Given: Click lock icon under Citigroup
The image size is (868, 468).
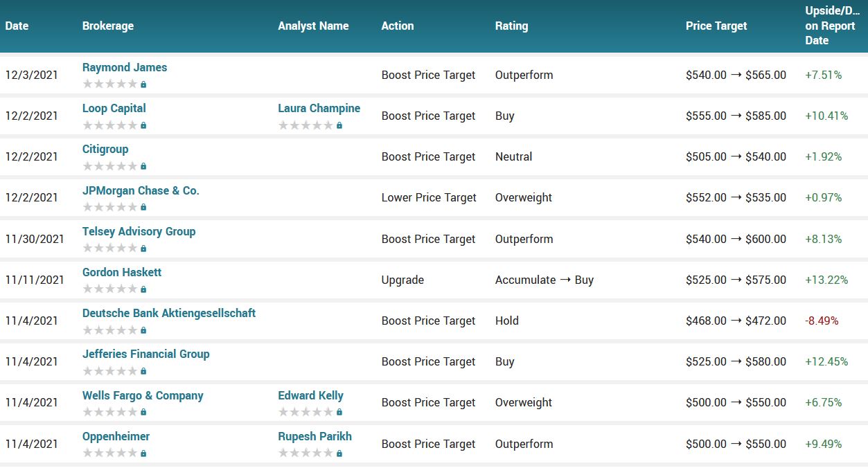Looking at the screenshot, I should pyautogui.click(x=143, y=166).
